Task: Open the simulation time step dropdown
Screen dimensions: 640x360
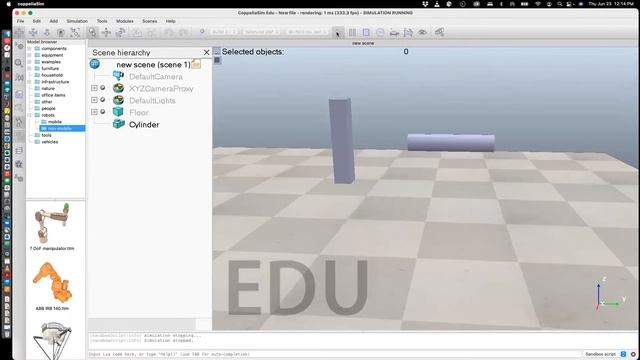Action: [307, 32]
